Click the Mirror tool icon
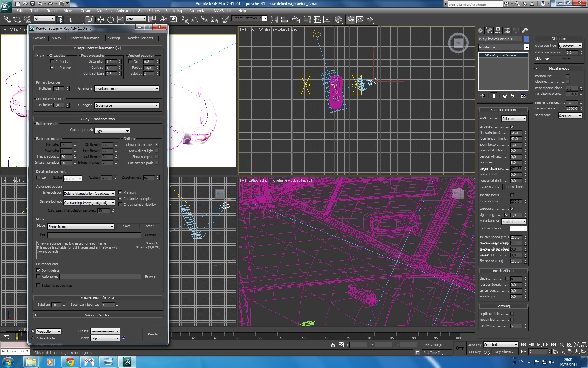Image resolution: width=588 pixels, height=368 pixels. (x=274, y=20)
